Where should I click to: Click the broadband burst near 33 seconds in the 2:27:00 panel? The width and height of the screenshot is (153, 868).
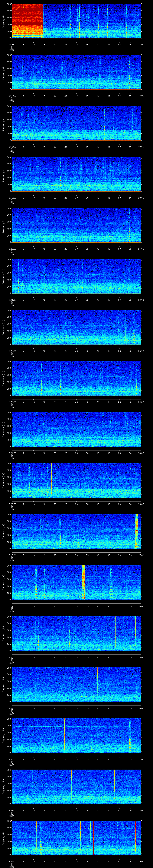(83, 583)
